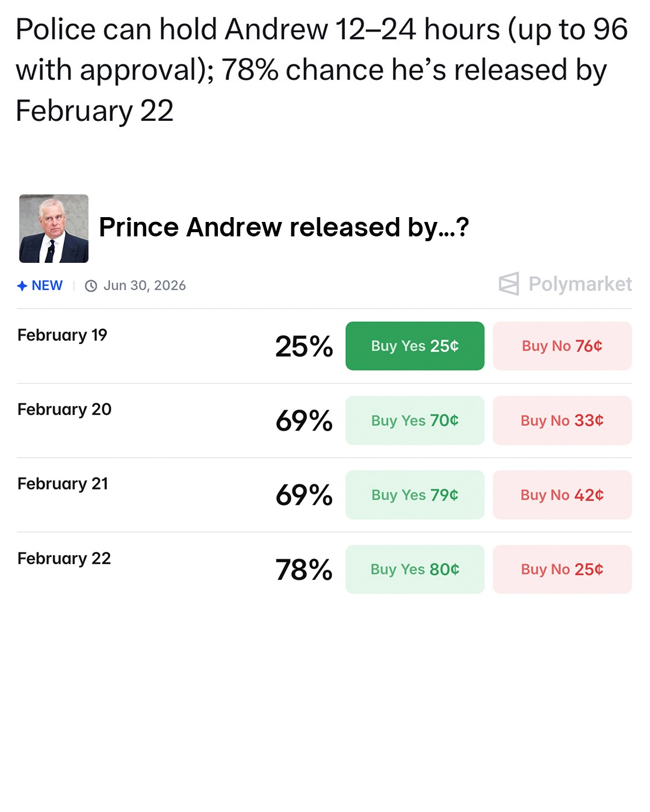Select the February 19 outcome row label
This screenshot has width=650, height=812.
63,335
